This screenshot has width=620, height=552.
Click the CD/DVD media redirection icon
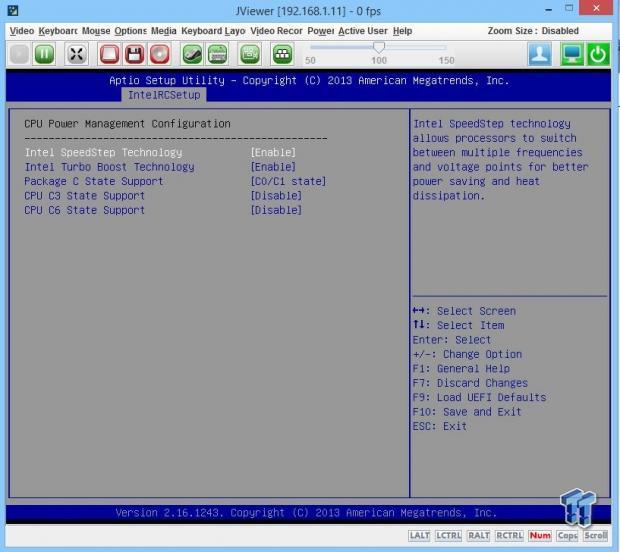pos(159,54)
